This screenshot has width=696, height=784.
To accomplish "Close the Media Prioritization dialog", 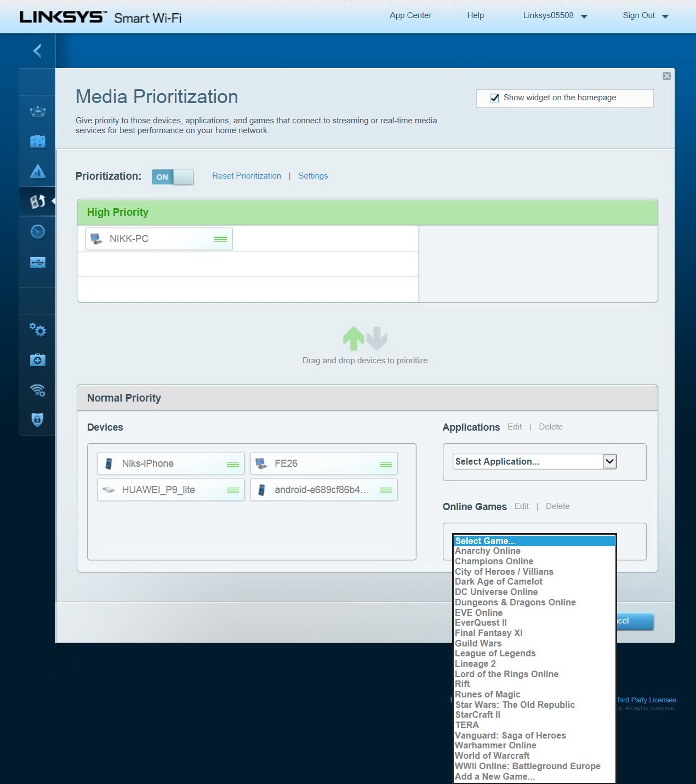I will click(666, 76).
